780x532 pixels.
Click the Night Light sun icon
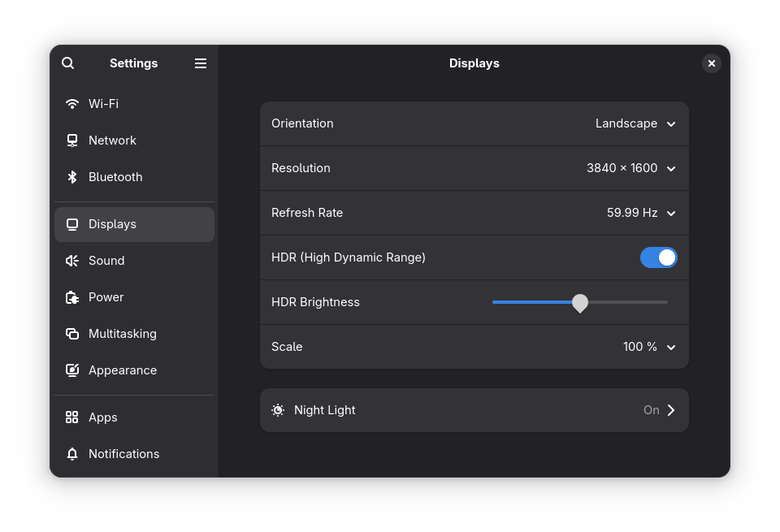278,409
